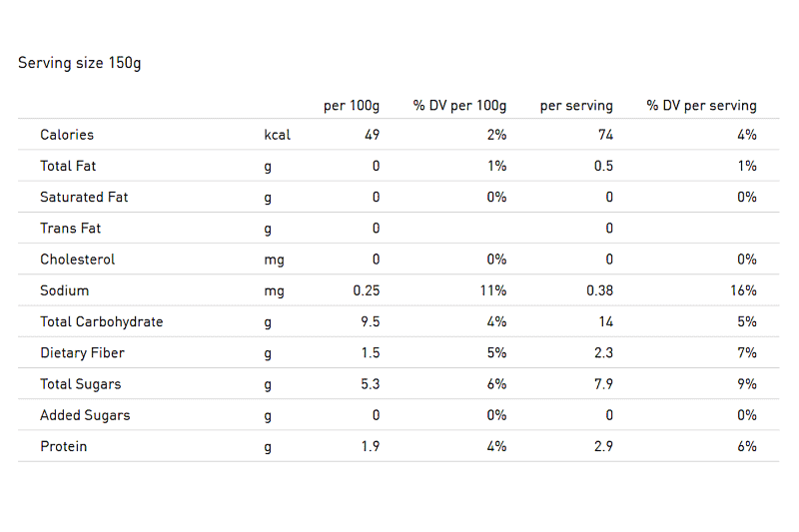Click the Total Carbohydrate row label

click(x=101, y=321)
